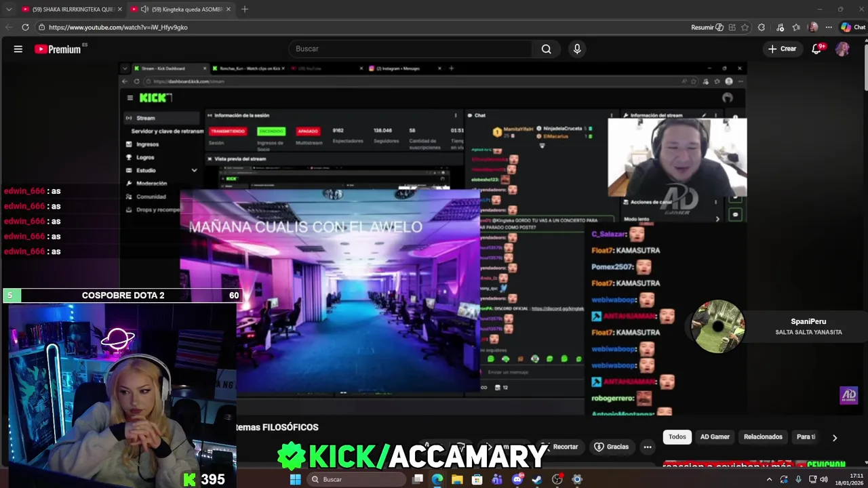Image resolution: width=868 pixels, height=488 pixels.
Task: Open File Explorer from the taskbar
Action: click(457, 479)
